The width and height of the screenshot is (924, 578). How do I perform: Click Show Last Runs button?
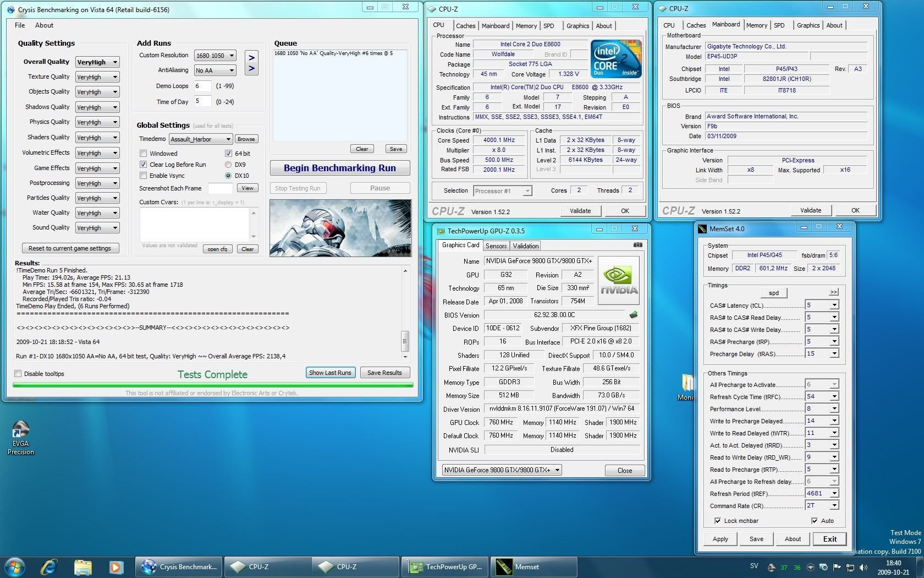click(330, 373)
